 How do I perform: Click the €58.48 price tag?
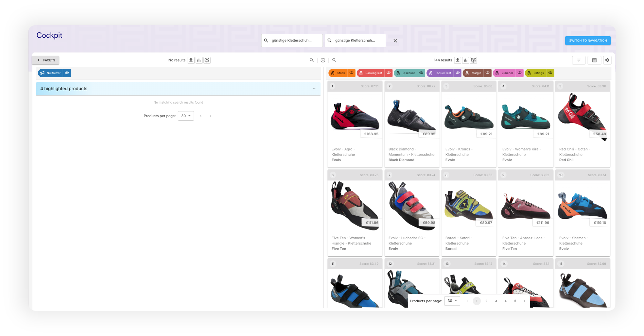pos(600,134)
